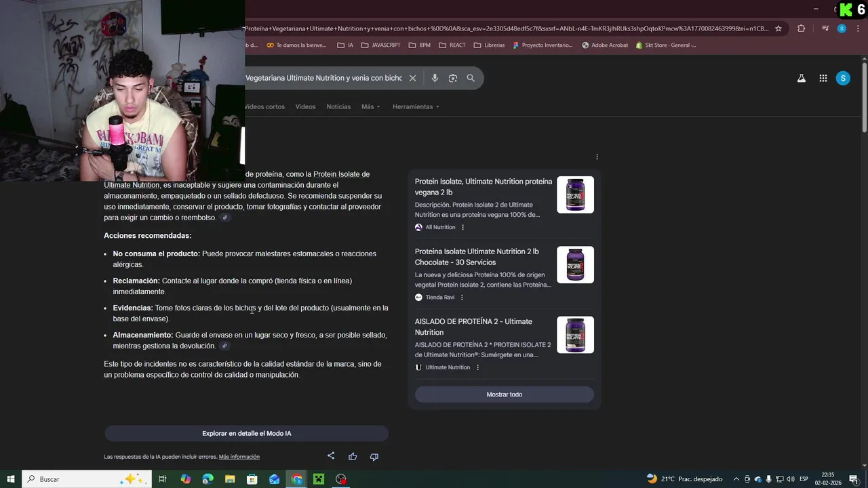Open the source link icon after 'reembolso'
Screen dimensions: 868x488
click(x=225, y=218)
